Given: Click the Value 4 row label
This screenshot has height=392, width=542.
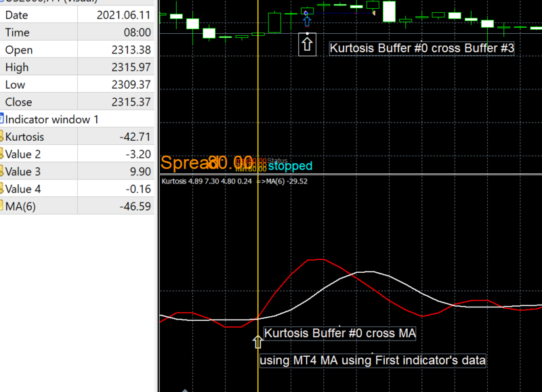Looking at the screenshot, I should pos(23,190).
